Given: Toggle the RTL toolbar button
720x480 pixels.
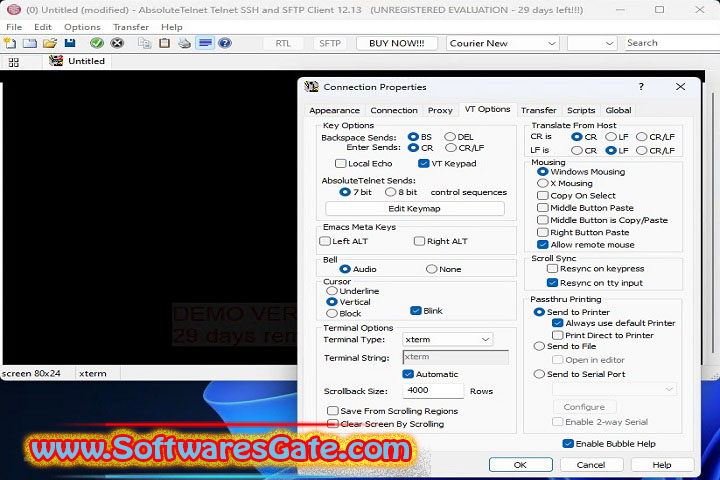Looking at the screenshot, I should point(283,43).
